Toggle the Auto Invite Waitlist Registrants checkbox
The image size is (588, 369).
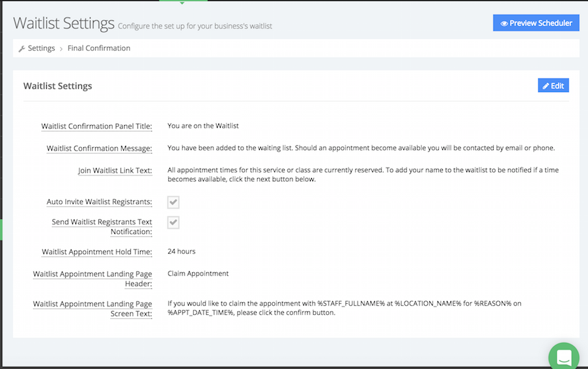click(173, 202)
